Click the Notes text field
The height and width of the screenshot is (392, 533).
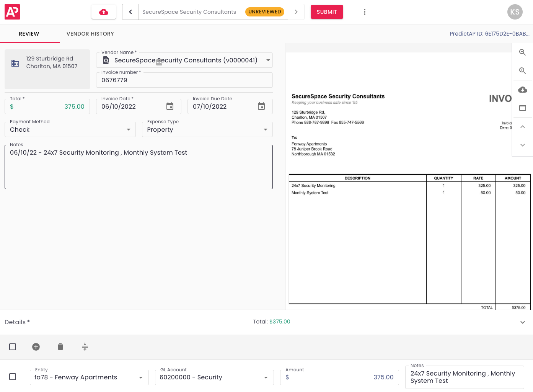point(139,167)
